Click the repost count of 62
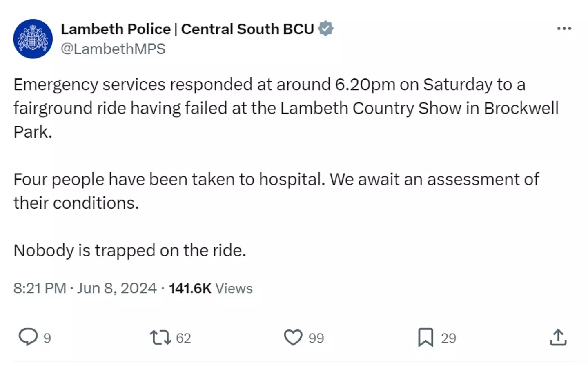The image size is (588, 365). tap(183, 338)
